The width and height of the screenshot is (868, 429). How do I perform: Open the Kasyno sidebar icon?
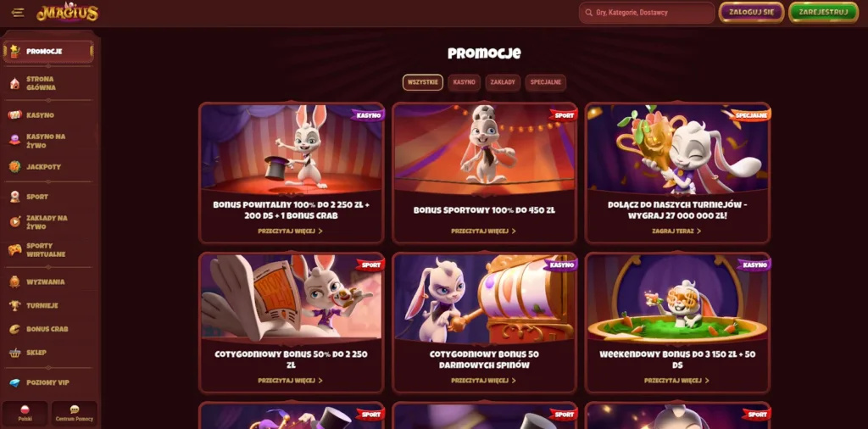15,115
